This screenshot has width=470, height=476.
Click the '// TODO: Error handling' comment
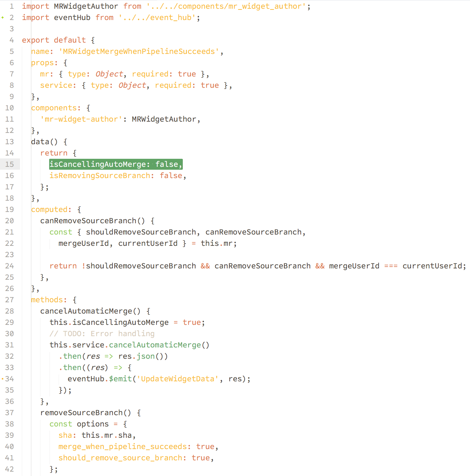102,334
